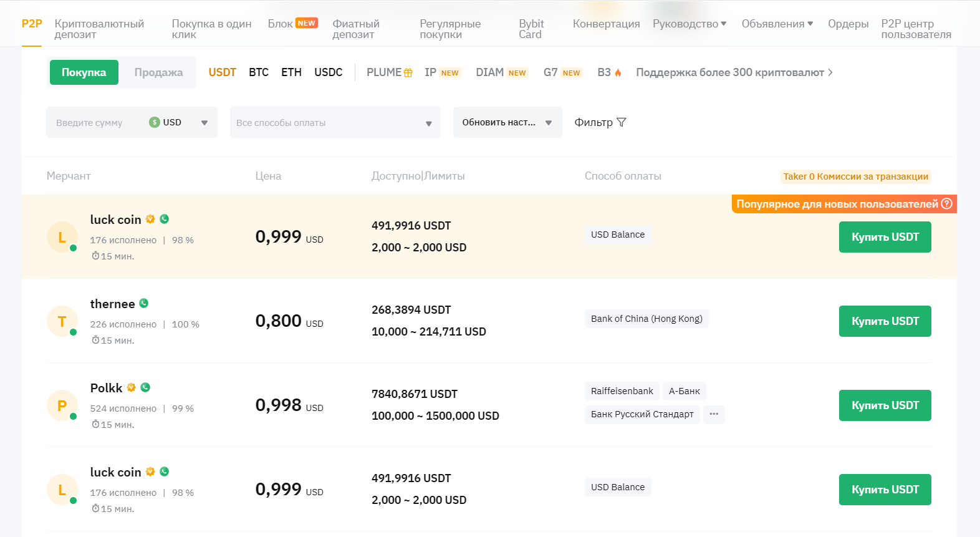Expand the payment methods dropdown

point(428,123)
